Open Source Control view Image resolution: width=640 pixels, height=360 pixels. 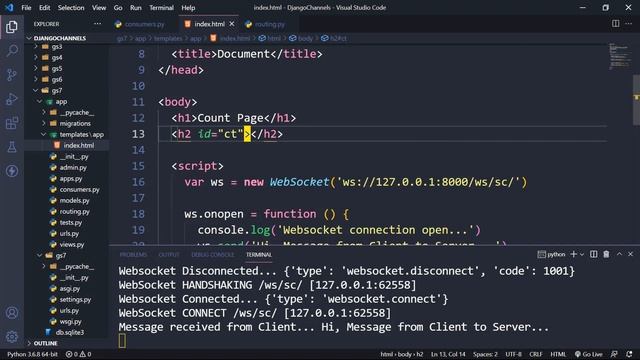point(12,75)
